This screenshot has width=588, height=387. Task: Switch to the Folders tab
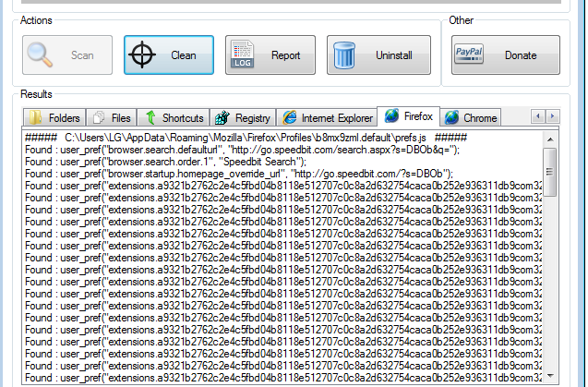coord(54,117)
